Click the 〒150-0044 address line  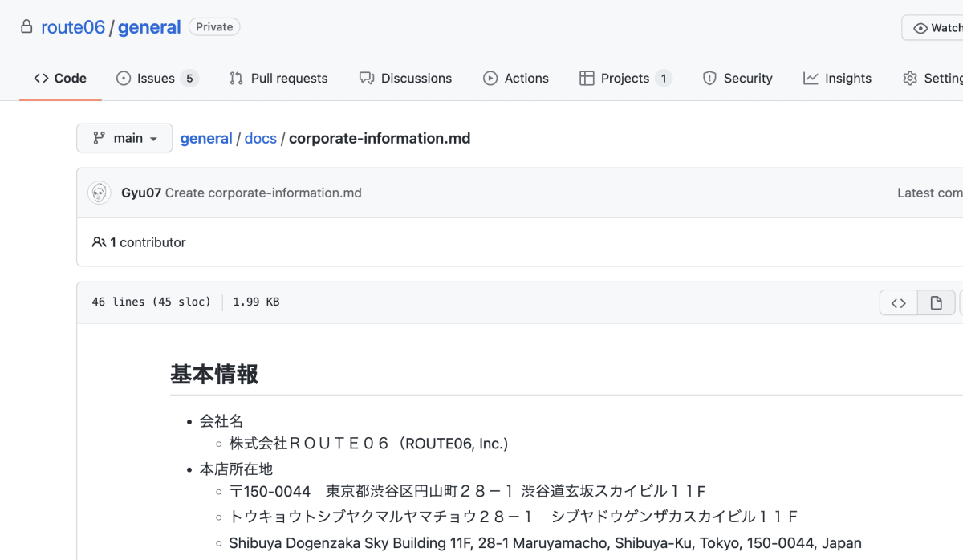coord(467,491)
